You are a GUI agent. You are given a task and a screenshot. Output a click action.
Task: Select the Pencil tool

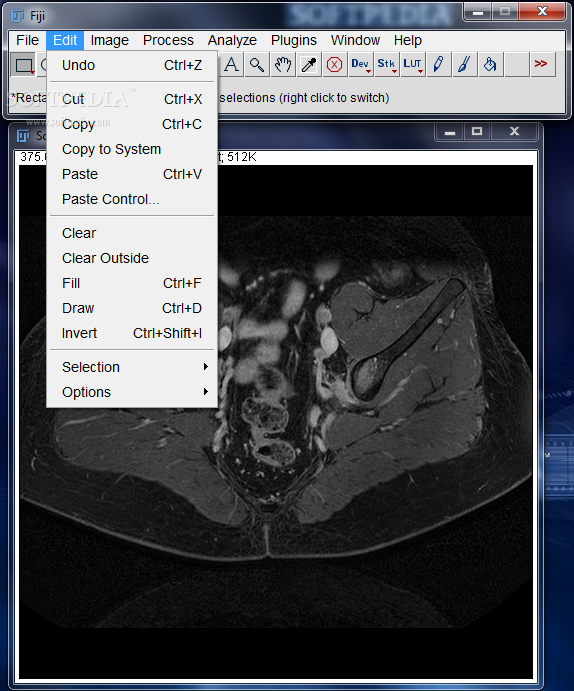[439, 65]
